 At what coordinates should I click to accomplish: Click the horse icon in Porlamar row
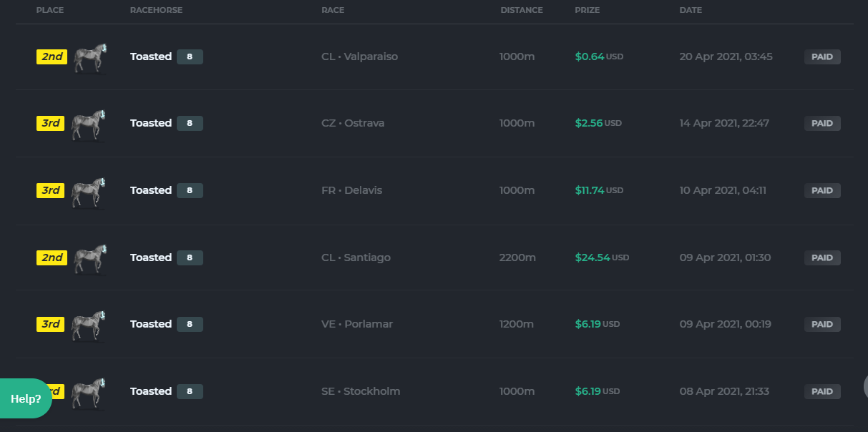[89, 325]
